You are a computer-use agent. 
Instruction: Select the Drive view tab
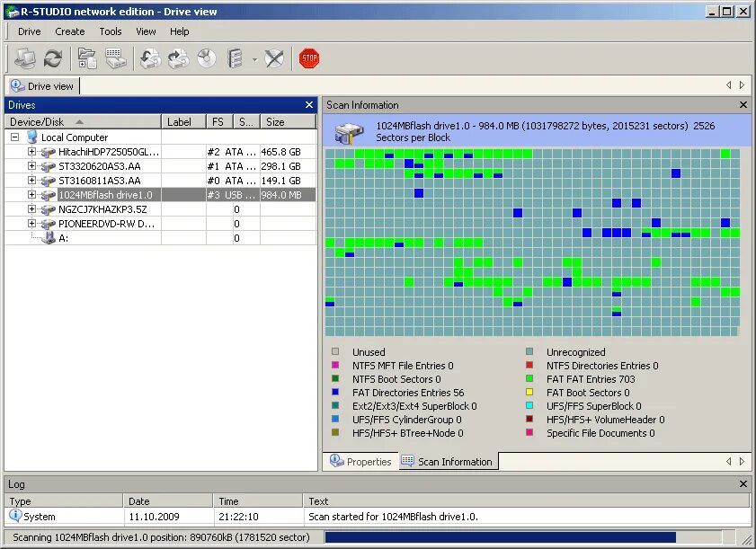[42, 85]
